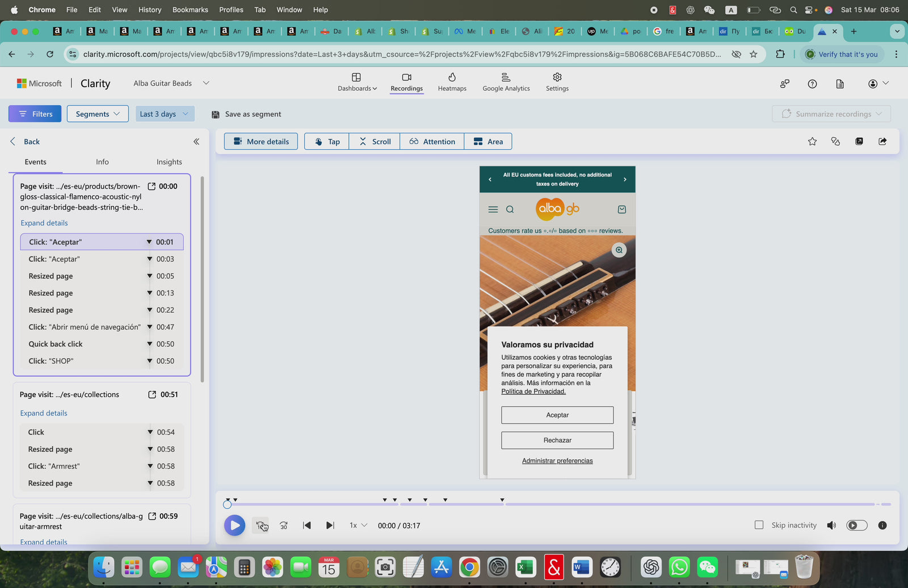Click first Expand details link
Image resolution: width=908 pixels, height=588 pixels.
tap(44, 223)
